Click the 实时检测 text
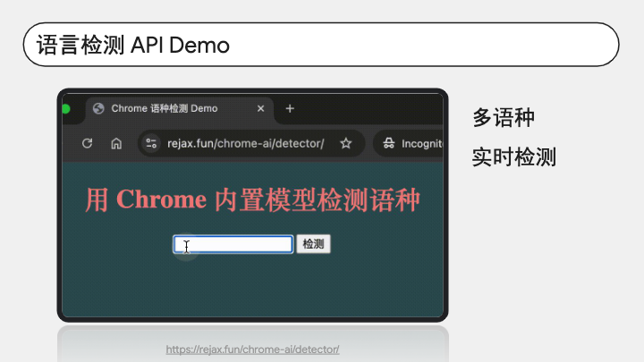This screenshot has height=362, width=644. 513,157
